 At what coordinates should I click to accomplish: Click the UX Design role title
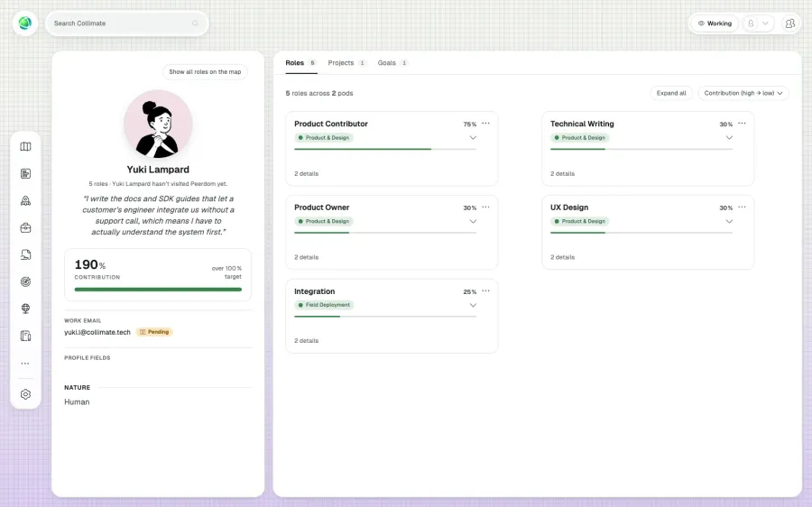569,207
